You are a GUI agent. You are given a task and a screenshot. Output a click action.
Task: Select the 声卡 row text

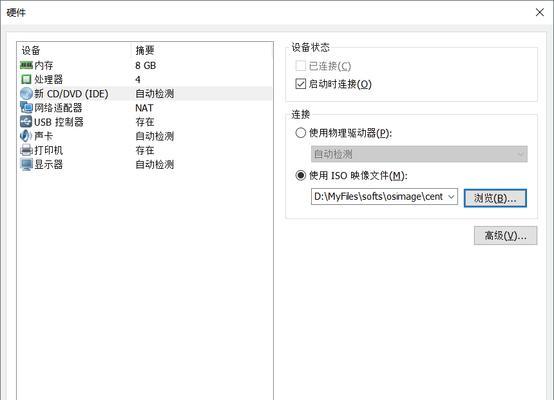(x=43, y=136)
